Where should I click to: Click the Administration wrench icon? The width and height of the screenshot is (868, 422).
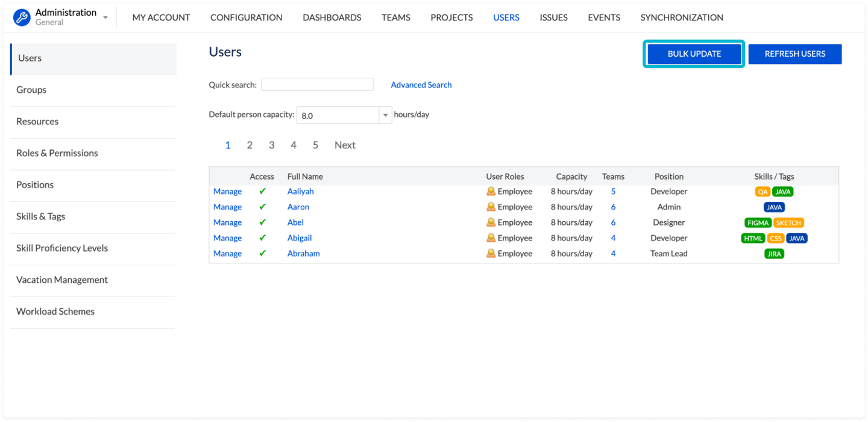22,17
